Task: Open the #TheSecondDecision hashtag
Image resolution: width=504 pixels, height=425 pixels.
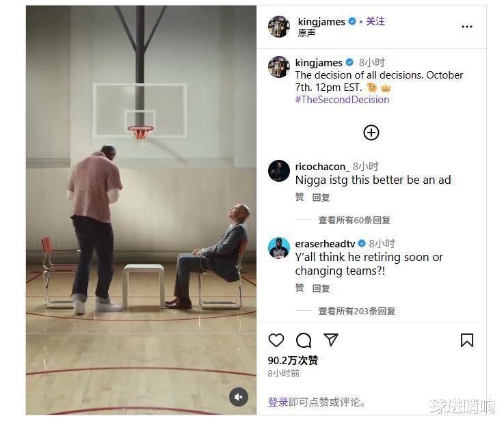Action: (x=342, y=100)
